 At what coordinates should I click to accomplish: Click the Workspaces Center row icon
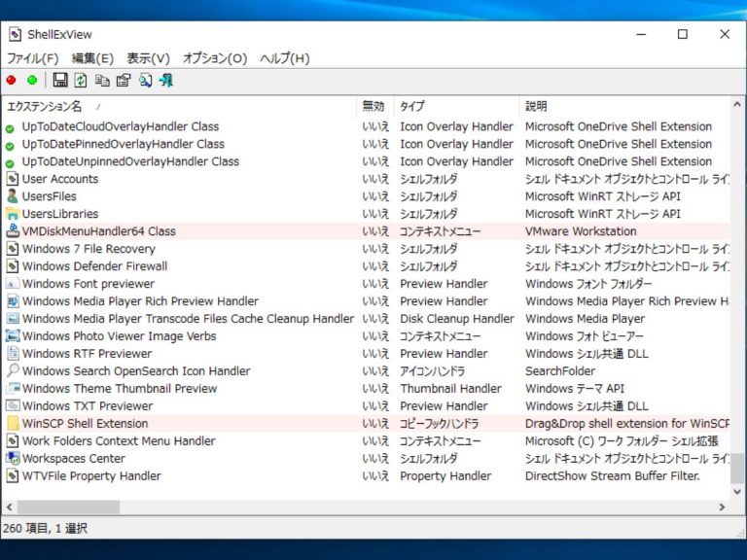click(13, 458)
